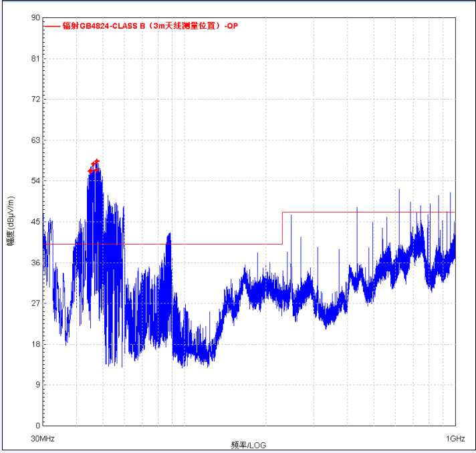This screenshot has height=453, width=476.
Task: Click the y-axis tick label 45
Action: coord(35,222)
